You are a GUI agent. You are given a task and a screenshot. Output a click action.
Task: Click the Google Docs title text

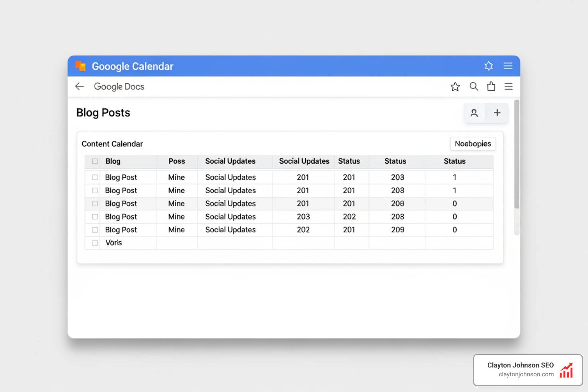click(x=119, y=87)
